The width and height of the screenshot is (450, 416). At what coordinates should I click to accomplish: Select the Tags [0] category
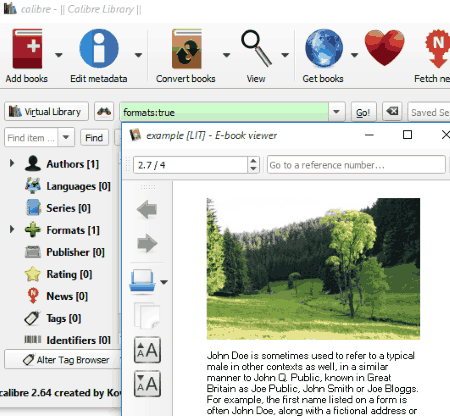(x=64, y=318)
